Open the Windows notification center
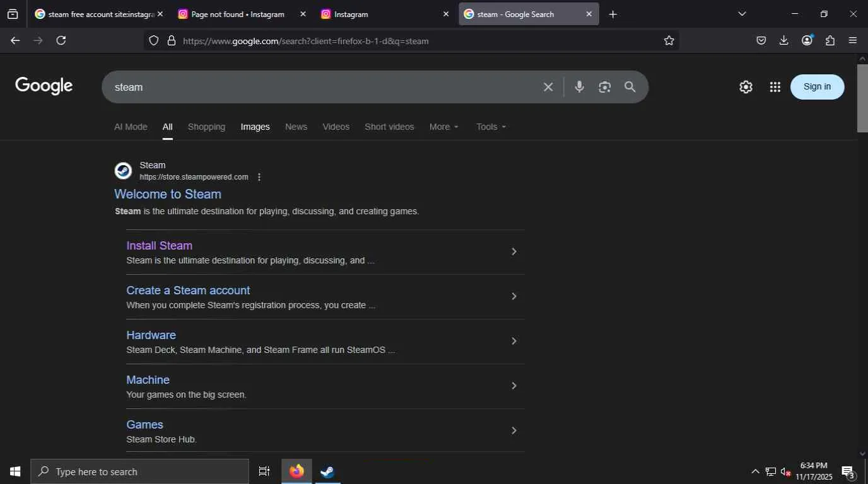The height and width of the screenshot is (484, 868). [x=848, y=471]
